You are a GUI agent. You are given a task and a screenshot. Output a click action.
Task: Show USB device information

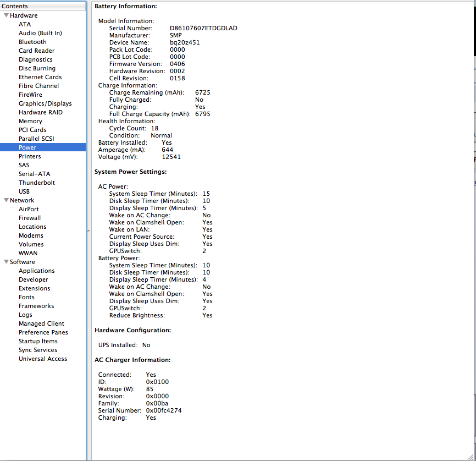[x=24, y=192]
